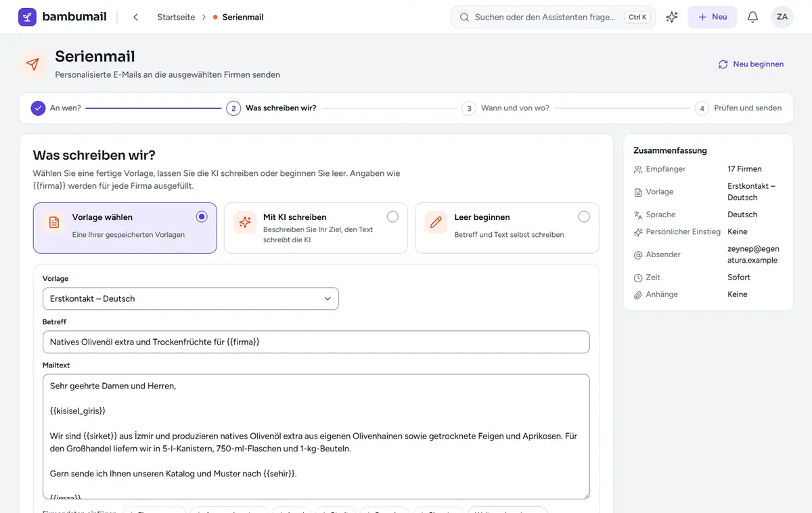The image size is (812, 513).
Task: Click the Absender at-sign icon
Action: click(638, 255)
